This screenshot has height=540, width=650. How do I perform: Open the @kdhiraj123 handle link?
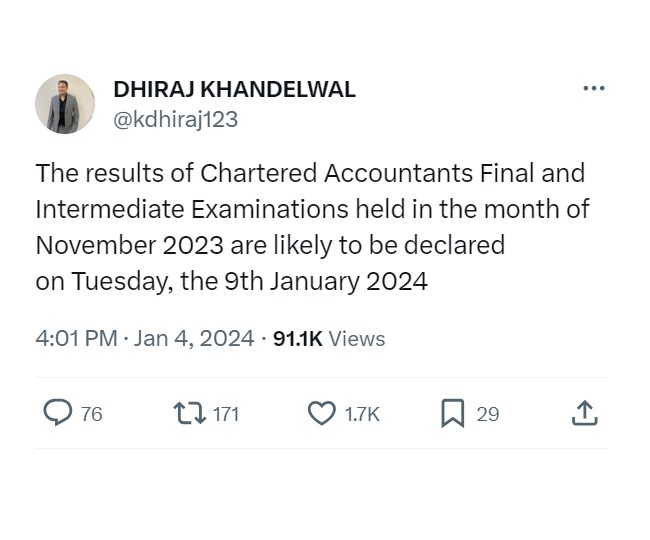tap(175, 119)
